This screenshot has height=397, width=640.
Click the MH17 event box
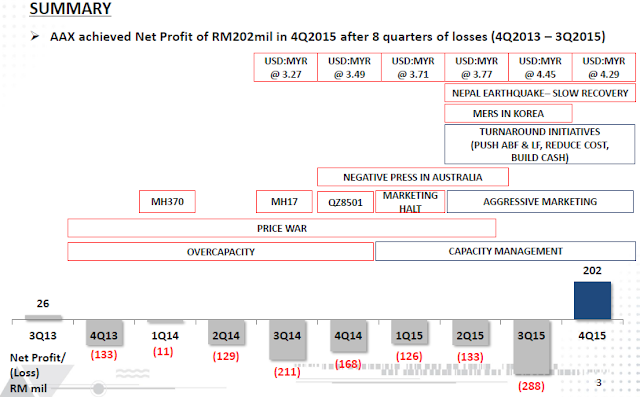284,202
